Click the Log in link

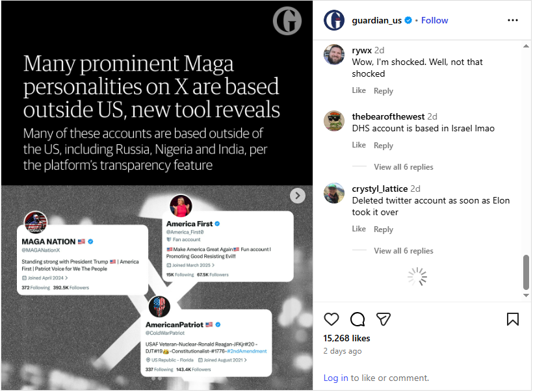pos(335,378)
